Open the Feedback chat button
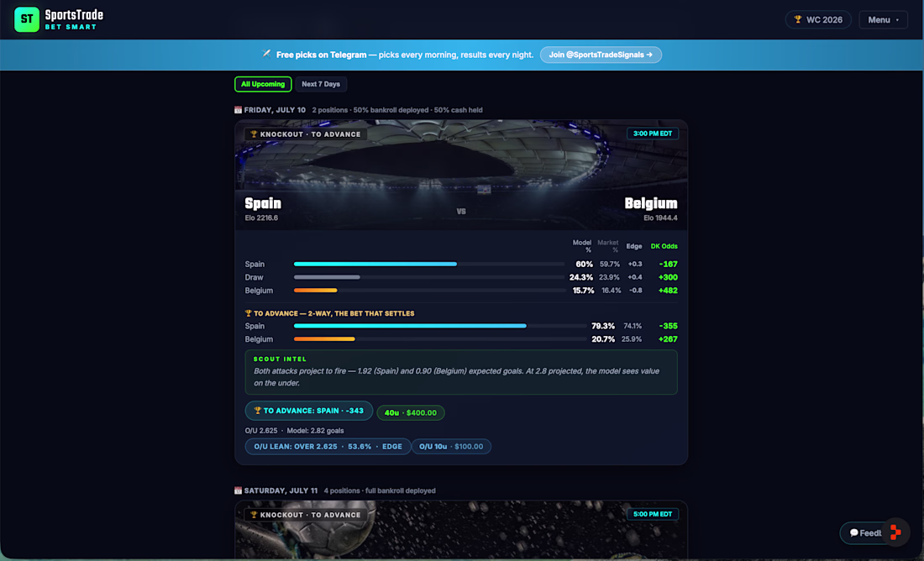The width and height of the screenshot is (924, 561). tap(864, 532)
